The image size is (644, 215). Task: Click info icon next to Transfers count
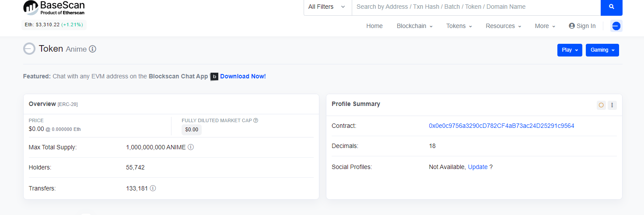(153, 188)
